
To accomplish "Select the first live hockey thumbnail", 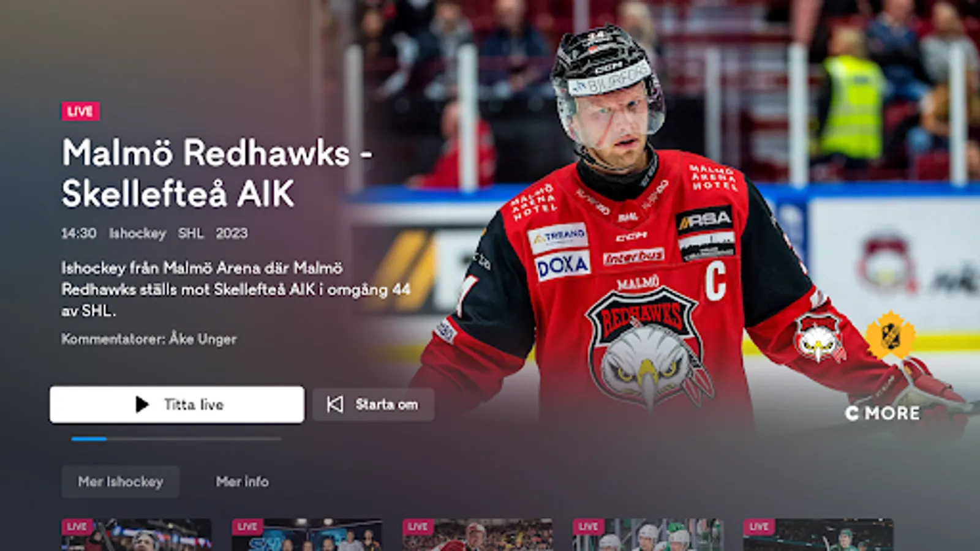I will point(137,535).
